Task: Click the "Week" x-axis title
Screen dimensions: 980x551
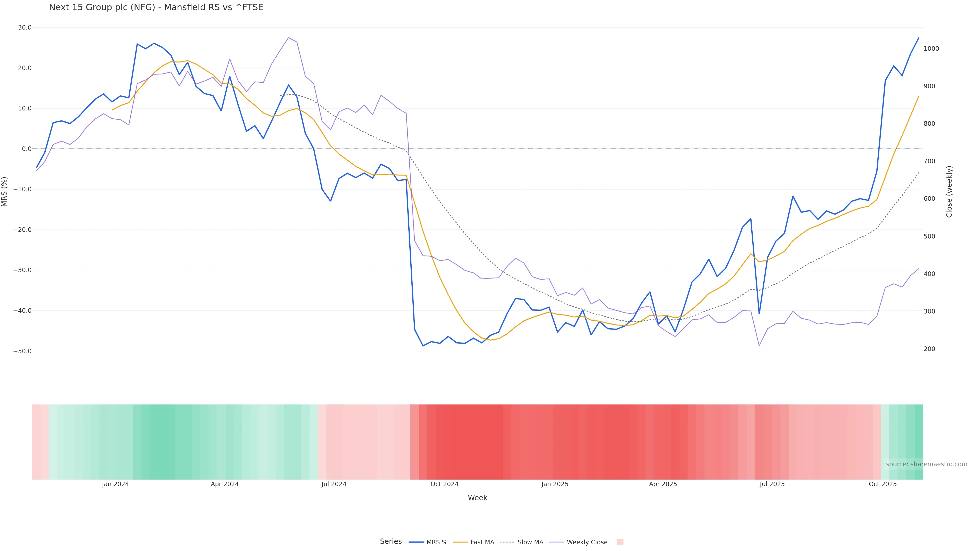Action: [477, 498]
